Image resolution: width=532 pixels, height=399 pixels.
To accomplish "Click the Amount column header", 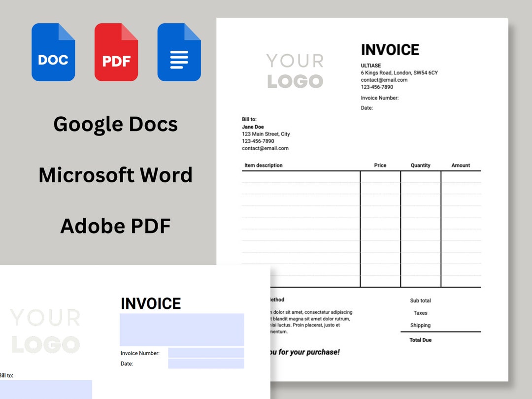I will point(461,165).
